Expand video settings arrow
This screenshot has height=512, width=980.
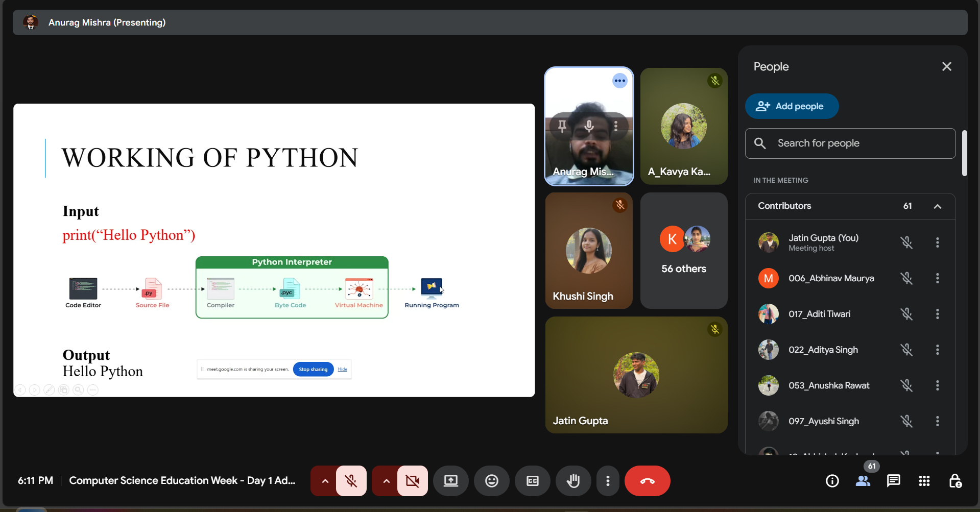386,481
